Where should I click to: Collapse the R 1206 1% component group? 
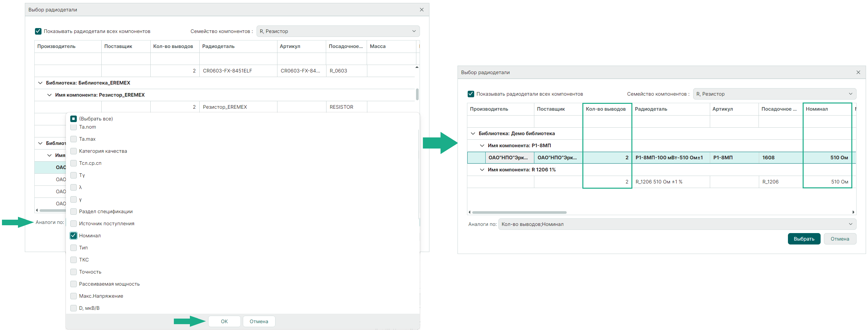coord(482,170)
